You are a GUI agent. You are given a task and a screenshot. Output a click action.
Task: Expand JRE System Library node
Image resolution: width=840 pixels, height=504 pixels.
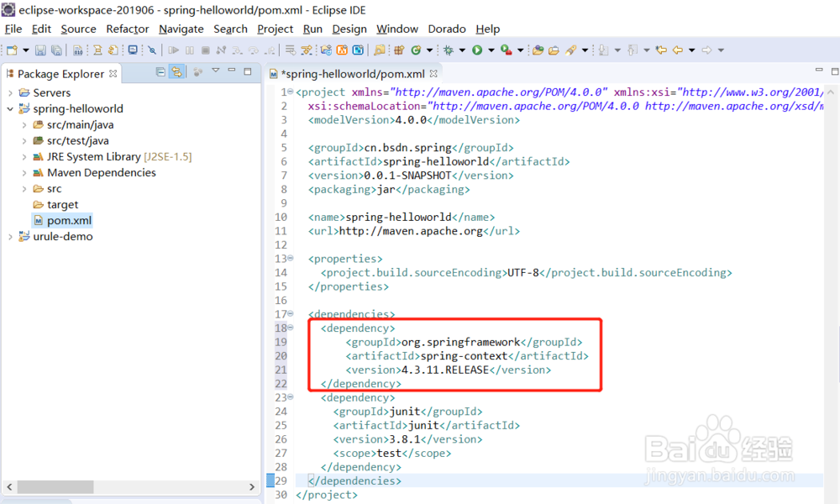(x=24, y=157)
